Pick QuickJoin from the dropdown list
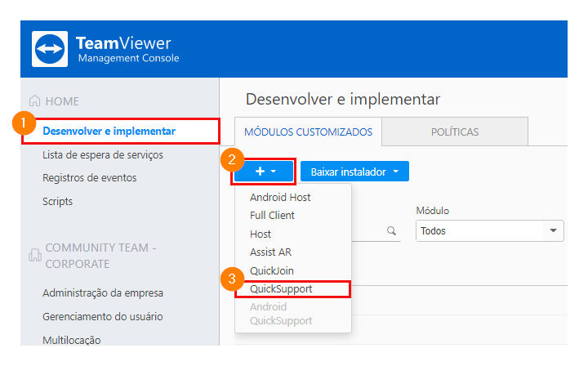 pyautogui.click(x=271, y=270)
